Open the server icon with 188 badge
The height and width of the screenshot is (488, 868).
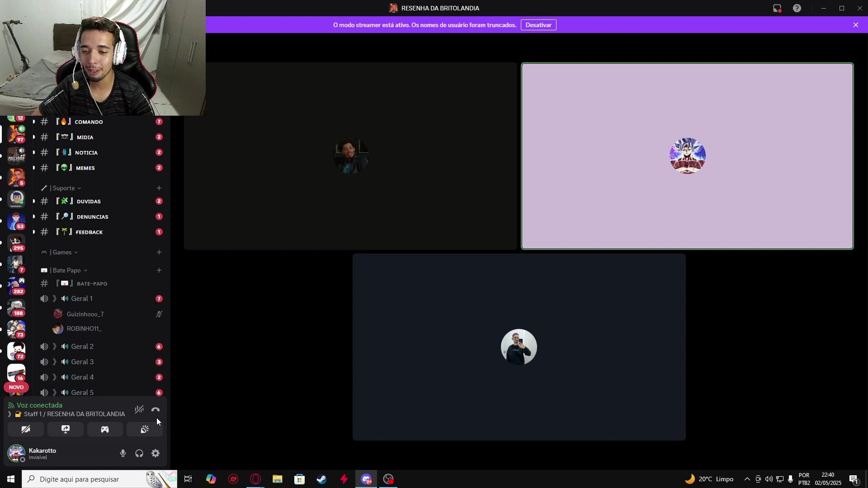pos(16,307)
